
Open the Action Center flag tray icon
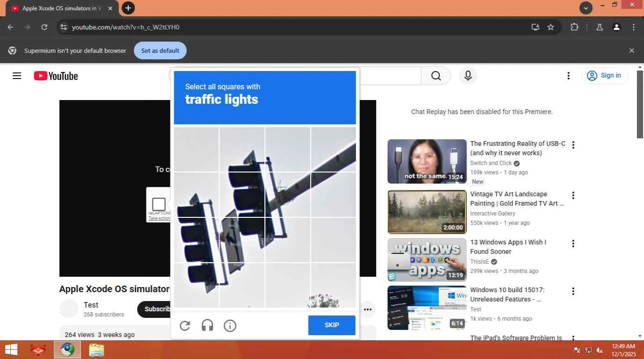[577, 350]
